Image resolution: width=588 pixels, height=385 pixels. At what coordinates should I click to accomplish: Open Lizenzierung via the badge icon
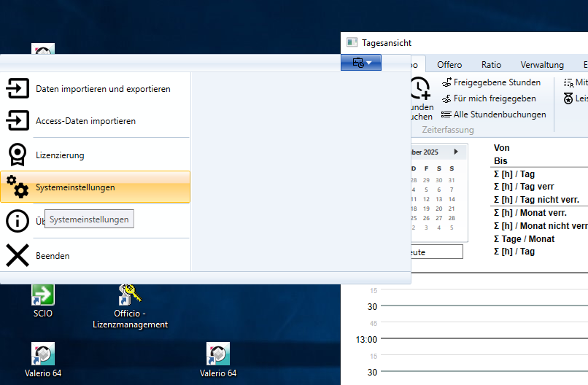click(18, 155)
